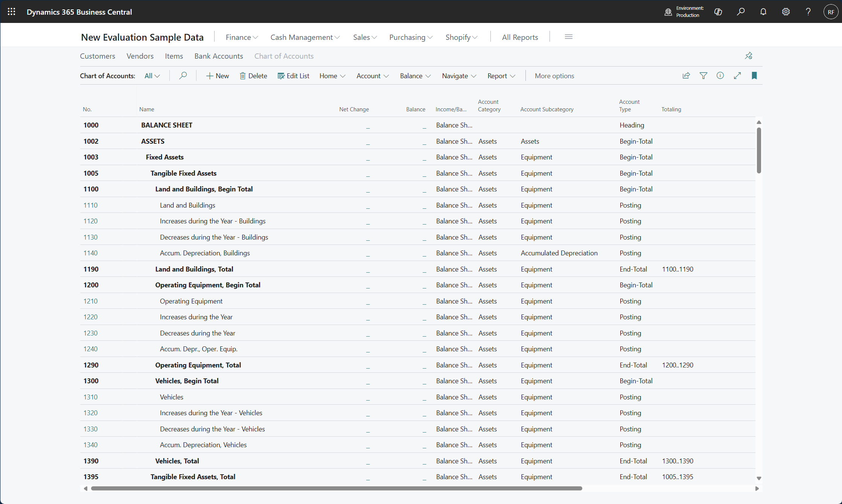Click the bookmark icon
This screenshot has width=842, height=504.
tap(754, 76)
